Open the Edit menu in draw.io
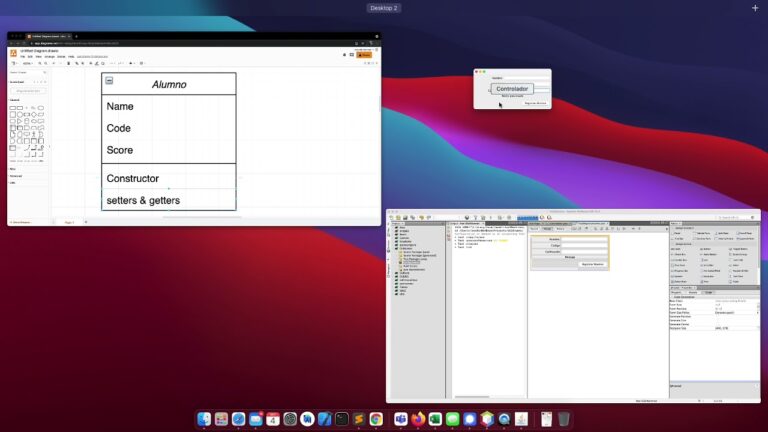This screenshot has width=768, height=432. [x=30, y=57]
